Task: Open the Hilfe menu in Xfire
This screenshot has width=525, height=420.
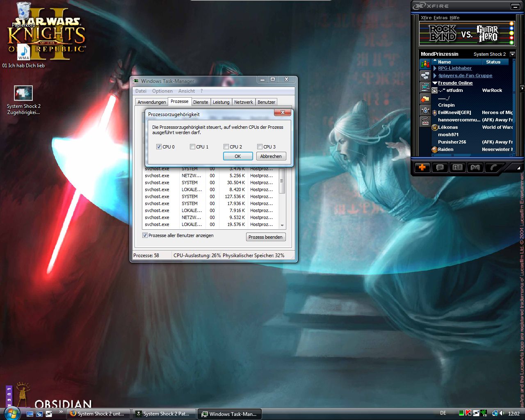Action: tap(454, 18)
